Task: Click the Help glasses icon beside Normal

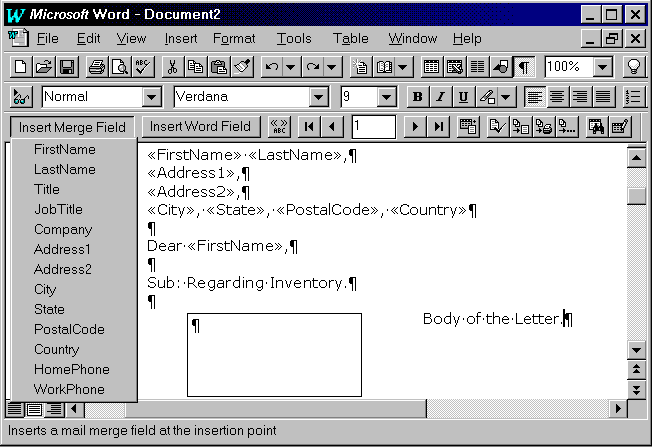Action: [21, 96]
